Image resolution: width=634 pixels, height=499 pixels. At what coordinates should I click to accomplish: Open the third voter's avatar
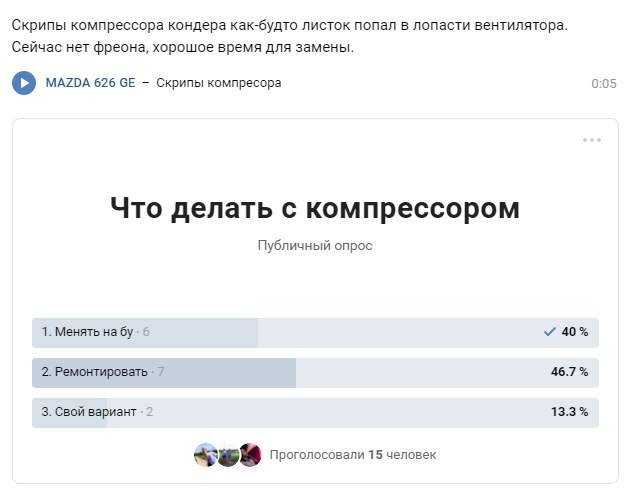click(250, 455)
